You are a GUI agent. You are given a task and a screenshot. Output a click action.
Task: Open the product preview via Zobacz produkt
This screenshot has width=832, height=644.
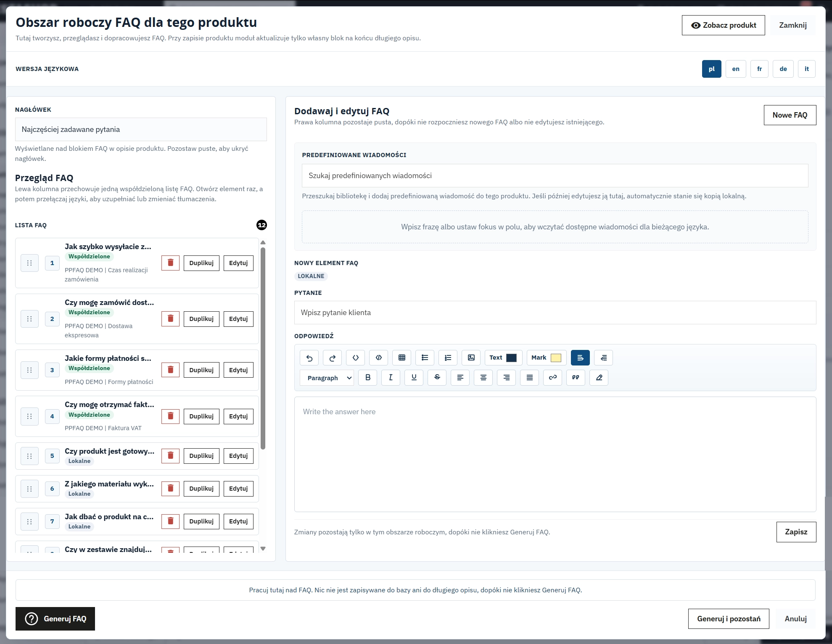pos(723,25)
